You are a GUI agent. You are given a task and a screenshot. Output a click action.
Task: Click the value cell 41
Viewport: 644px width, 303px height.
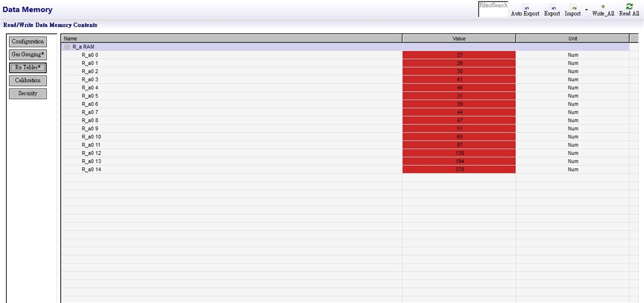tap(459, 80)
